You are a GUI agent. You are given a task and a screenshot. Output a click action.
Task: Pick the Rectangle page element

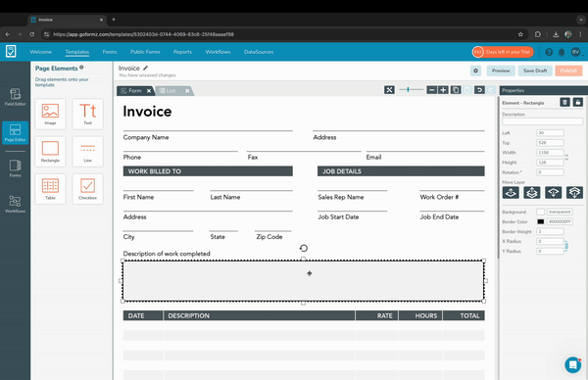coord(50,152)
